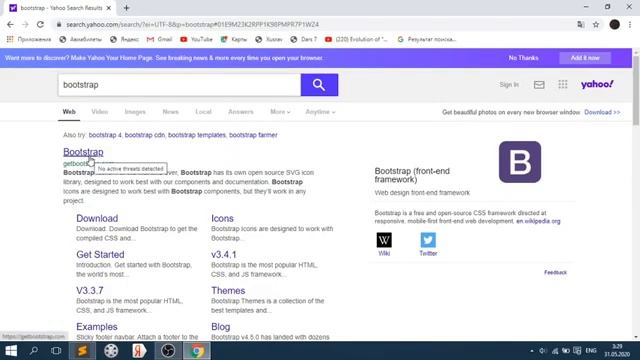This screenshot has height=360, width=640.
Task: Open the Gmail bookmark
Action: coord(160,39)
